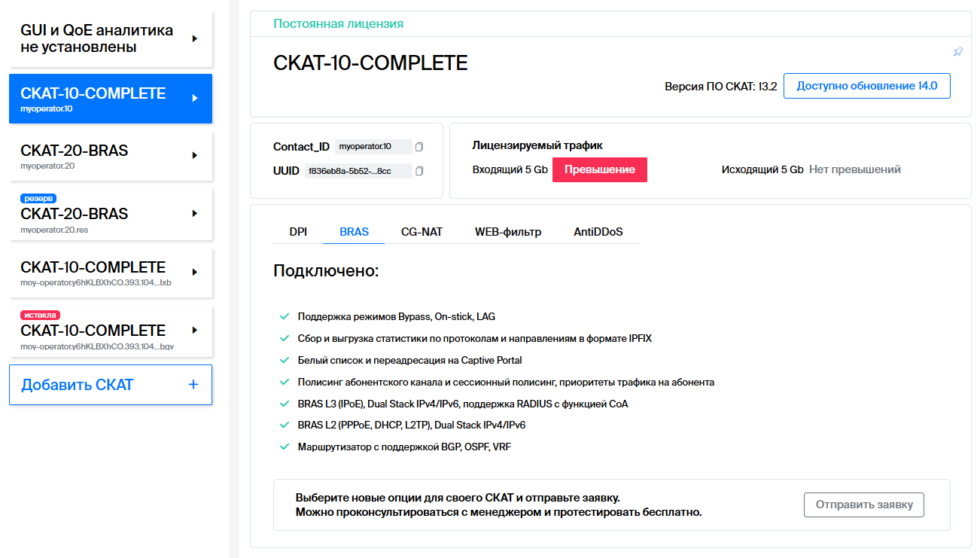Click Доступно обновление 14.0 button
Viewport: 980px width, 558px height.
coord(866,86)
